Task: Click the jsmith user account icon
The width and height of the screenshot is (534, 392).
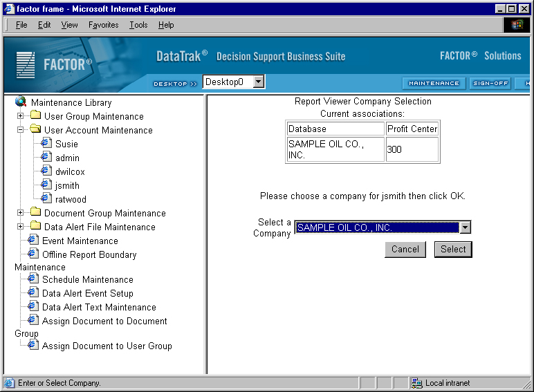Action: tap(46, 185)
